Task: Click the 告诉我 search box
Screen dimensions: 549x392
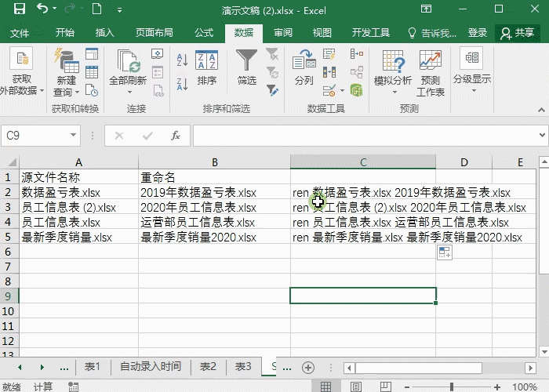Action: 432,33
